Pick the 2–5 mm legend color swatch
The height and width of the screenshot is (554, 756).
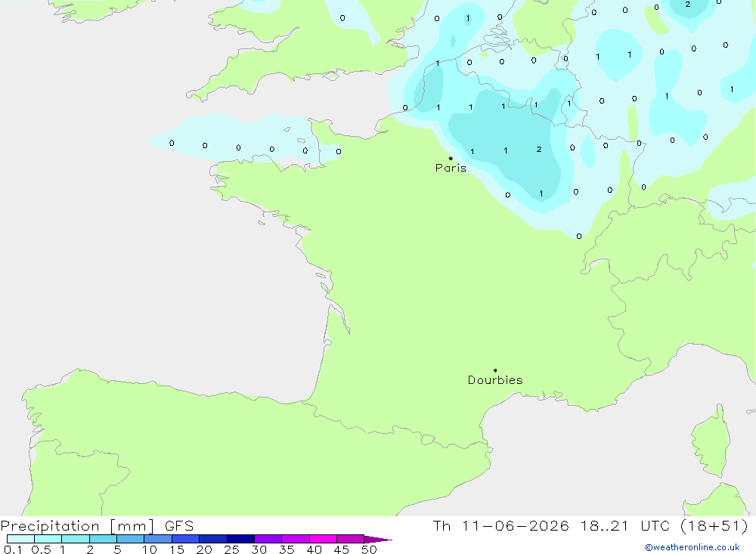point(103,539)
